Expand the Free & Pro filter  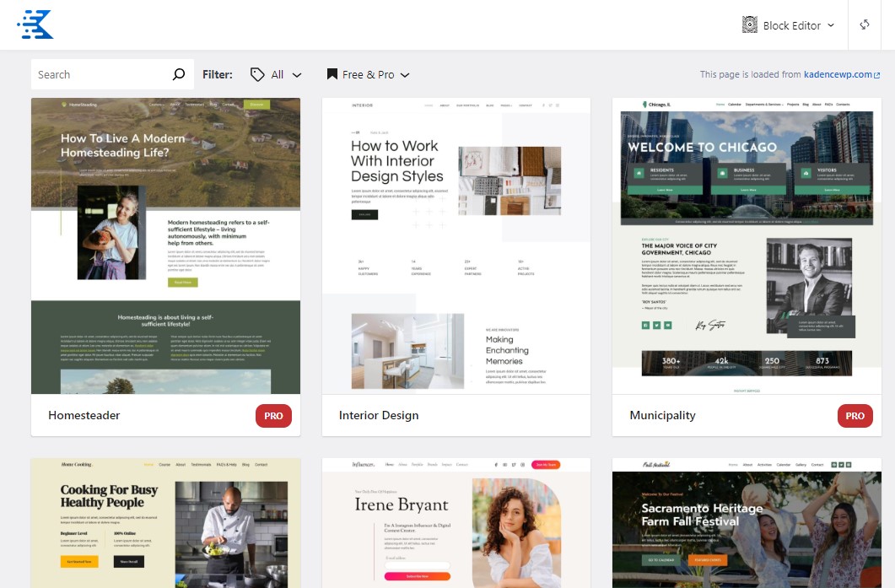coord(368,75)
